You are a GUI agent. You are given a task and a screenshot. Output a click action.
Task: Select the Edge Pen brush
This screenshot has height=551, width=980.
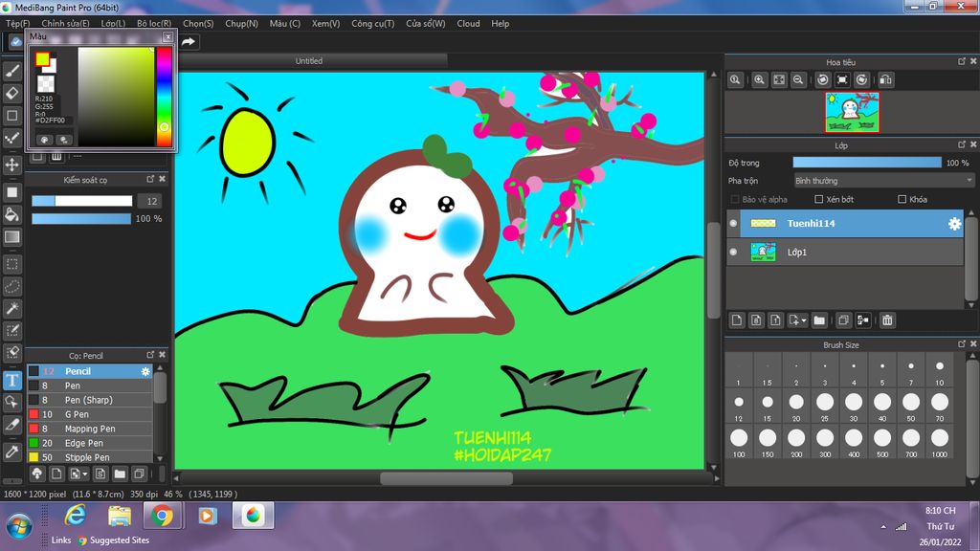coord(90,443)
